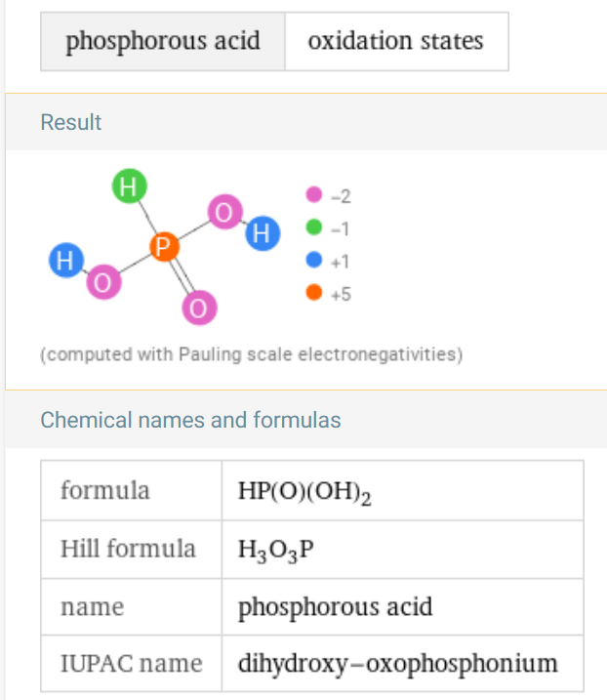Click the 'phosphorous acid' input token

click(x=163, y=42)
